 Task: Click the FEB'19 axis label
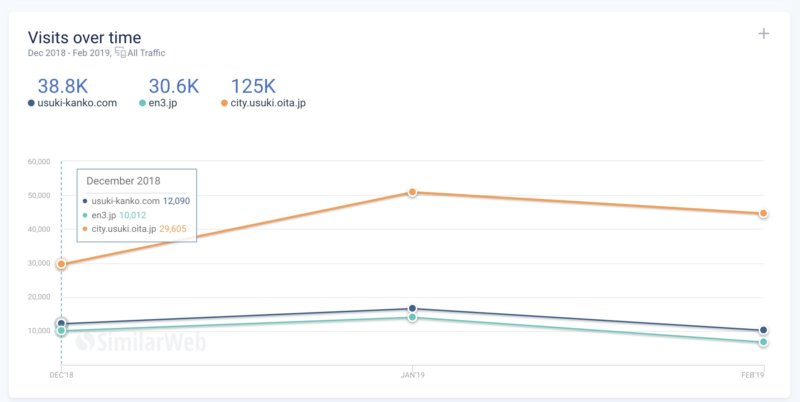tap(753, 374)
